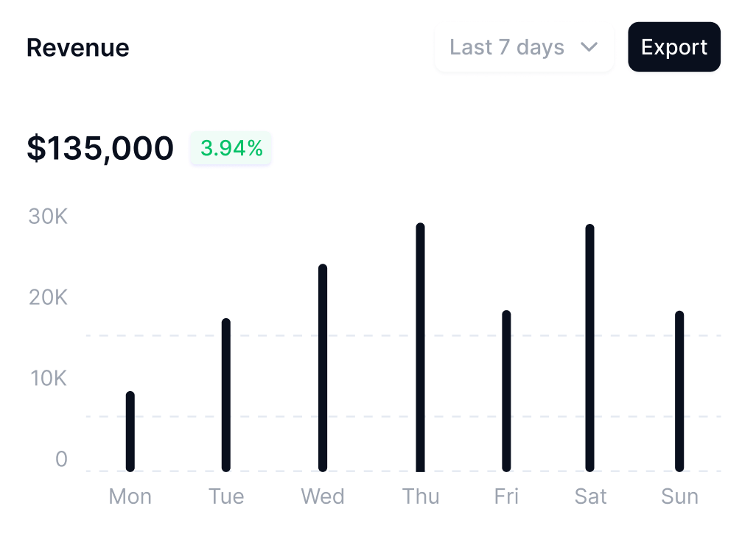Viewport: 756px width, 548px height.
Task: Select the Sunday revenue bar
Action: tap(679, 391)
